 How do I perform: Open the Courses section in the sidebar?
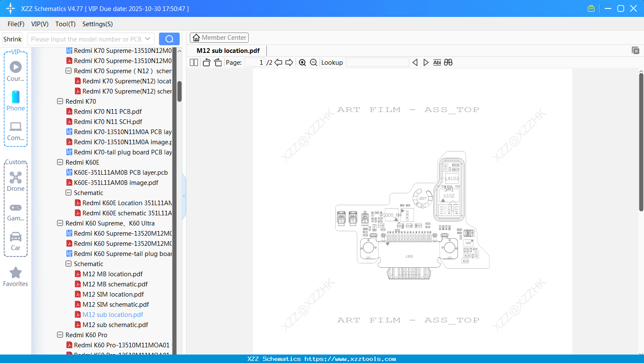click(x=16, y=71)
